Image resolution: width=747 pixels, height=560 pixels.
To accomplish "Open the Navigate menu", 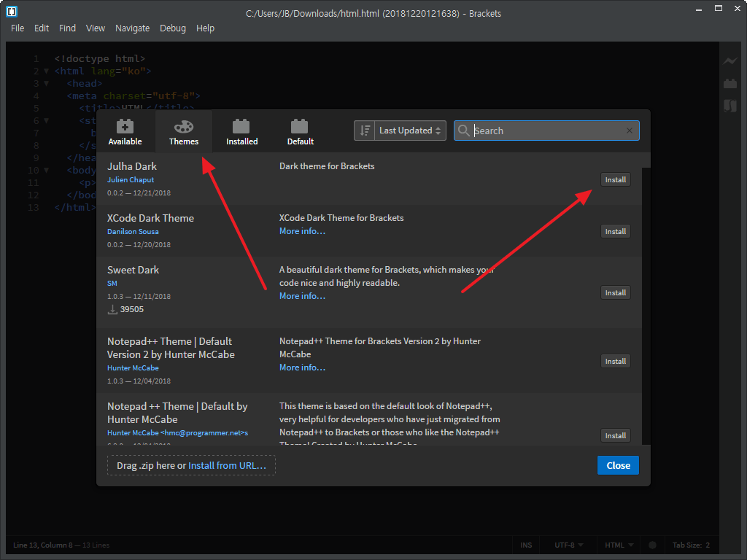I will tap(133, 28).
